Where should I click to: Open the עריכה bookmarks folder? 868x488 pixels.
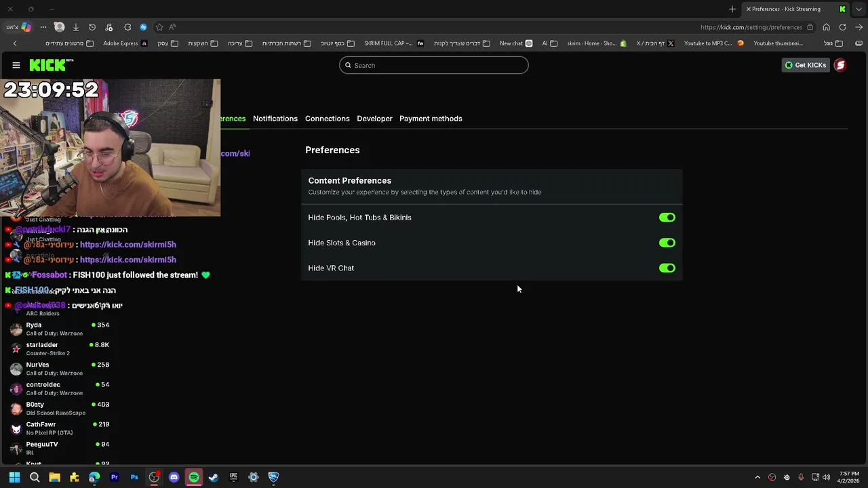239,43
